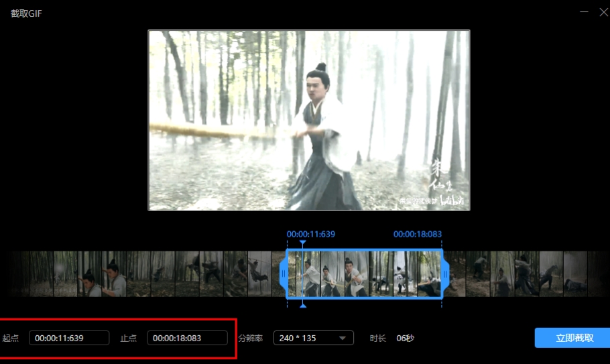Screen dimensions: 610x364
Task: Click the 止点 end time input field
Action: [x=187, y=338]
